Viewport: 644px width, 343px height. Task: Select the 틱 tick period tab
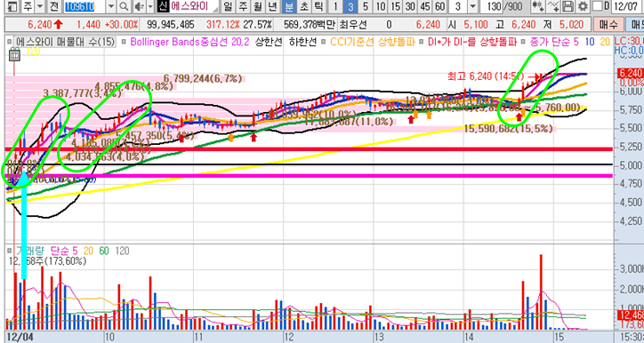click(x=318, y=6)
